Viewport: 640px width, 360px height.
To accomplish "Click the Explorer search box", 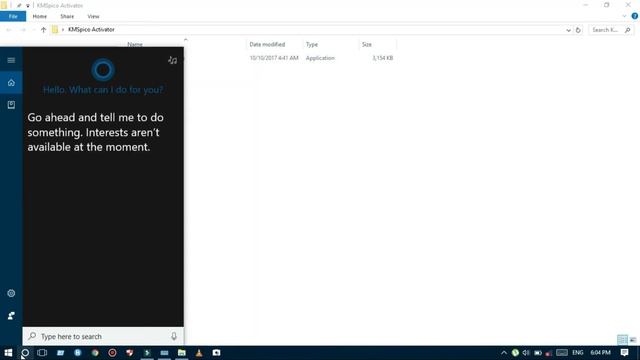I will pyautogui.click(x=611, y=30).
